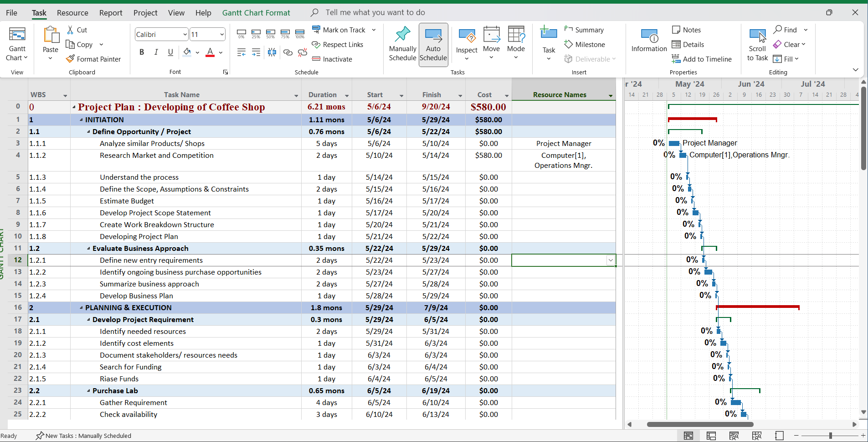Toggle italic formatting
The width and height of the screenshot is (868, 442).
coord(156,52)
